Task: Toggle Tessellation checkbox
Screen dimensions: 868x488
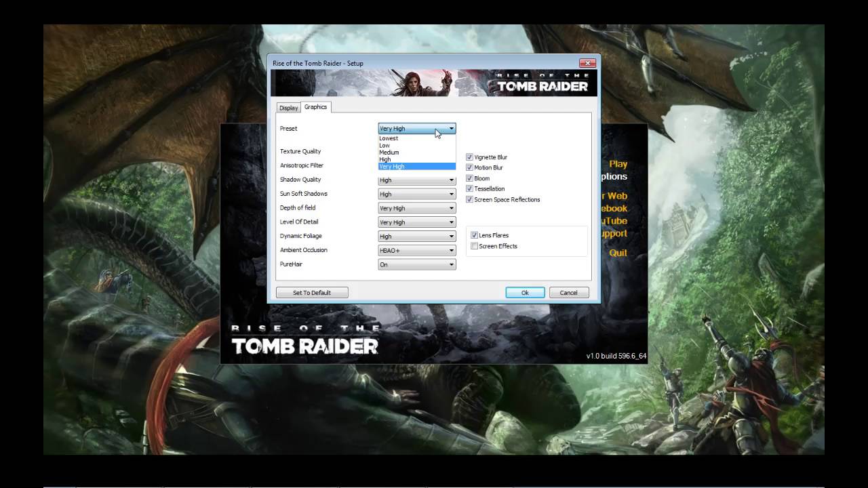Action: (469, 188)
